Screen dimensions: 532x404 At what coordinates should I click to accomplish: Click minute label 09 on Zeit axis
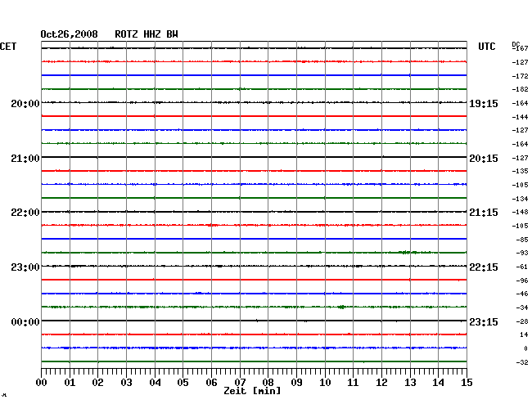coord(296,383)
